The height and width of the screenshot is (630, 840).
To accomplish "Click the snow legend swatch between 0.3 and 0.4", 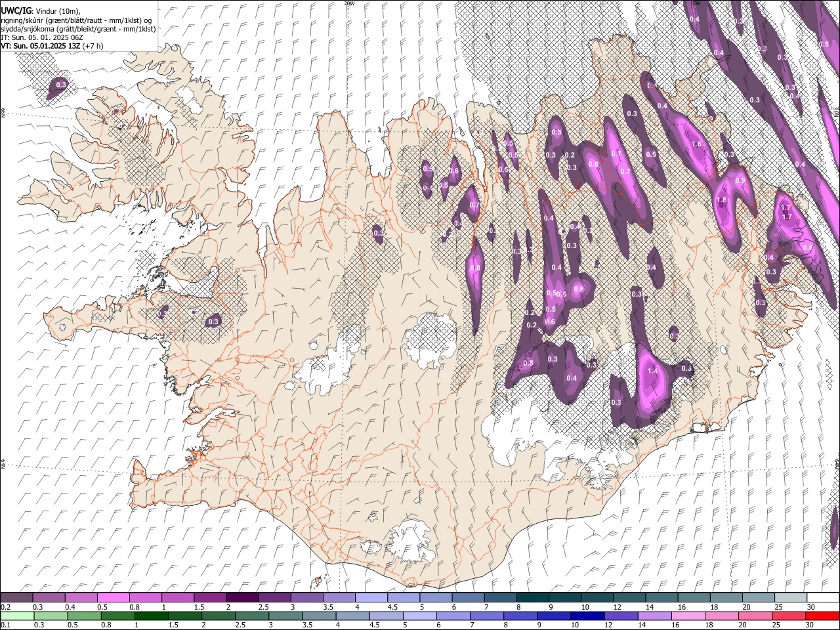I will click(49, 598).
